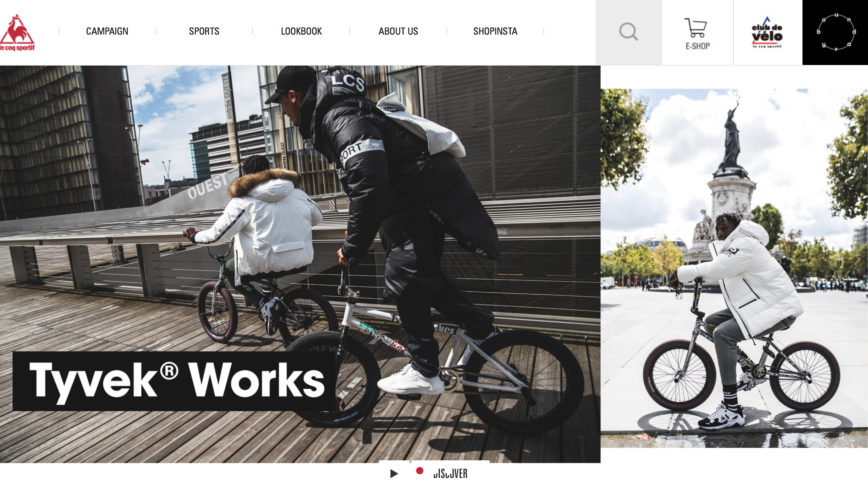Image resolution: width=868 pixels, height=484 pixels.
Task: Click the DISCOVER link
Action: coord(450,474)
